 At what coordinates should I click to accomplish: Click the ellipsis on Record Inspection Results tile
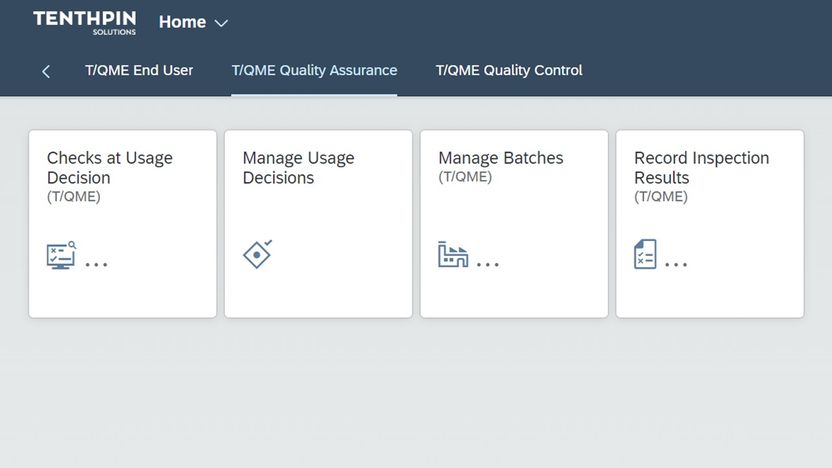coord(676,265)
